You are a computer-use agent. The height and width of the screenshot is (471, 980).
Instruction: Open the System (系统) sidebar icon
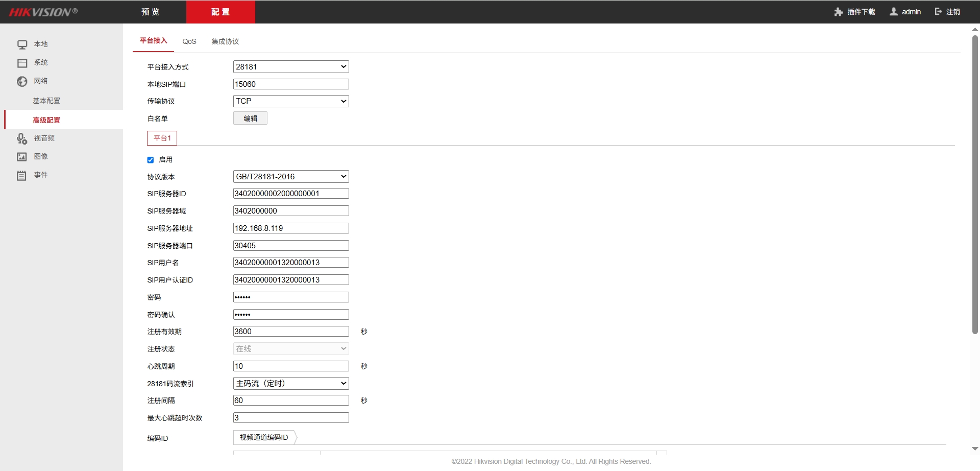[22, 63]
